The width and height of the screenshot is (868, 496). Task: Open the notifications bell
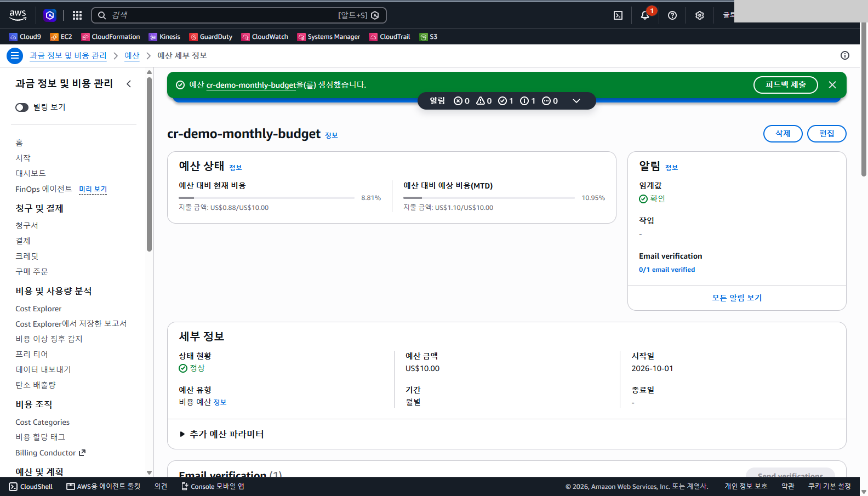[645, 15]
